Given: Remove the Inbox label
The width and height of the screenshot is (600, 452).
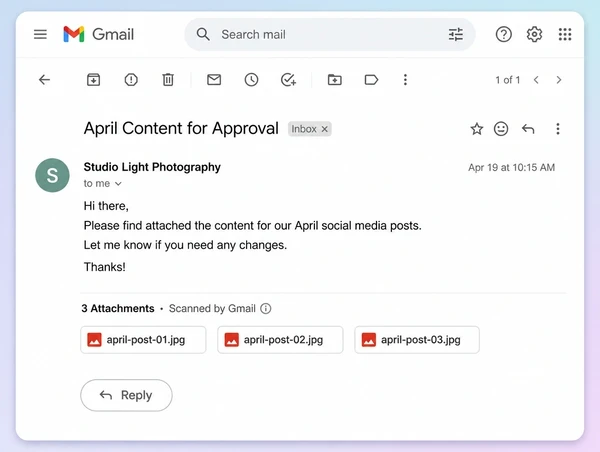Looking at the screenshot, I should pos(324,129).
